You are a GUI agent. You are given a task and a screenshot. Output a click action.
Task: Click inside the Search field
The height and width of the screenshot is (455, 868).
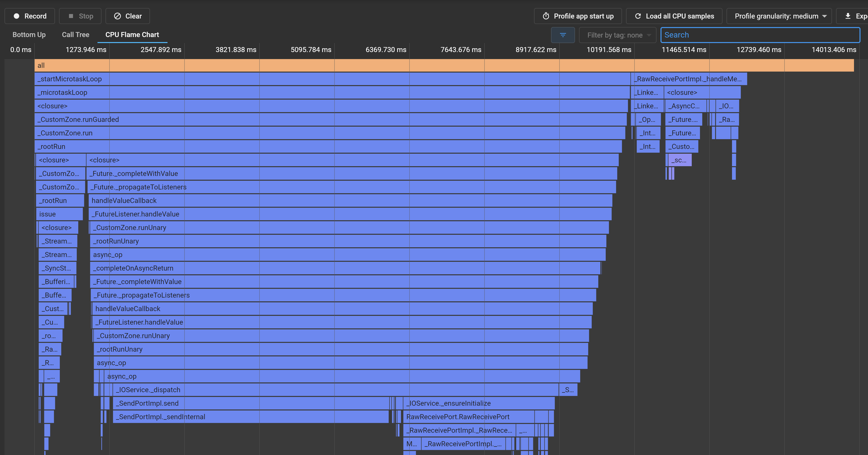[x=760, y=35]
